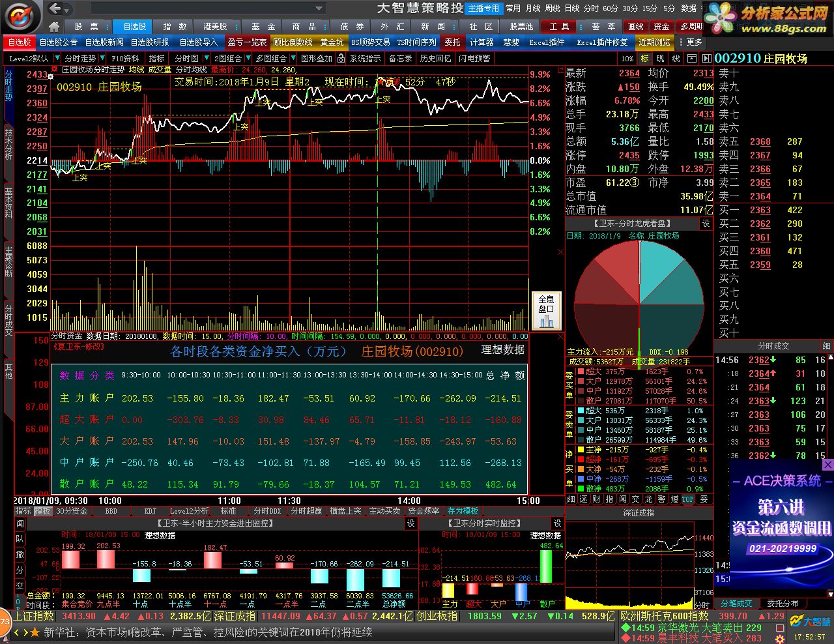Click the 细 button in 分时成交 header
Image resolution: width=834 pixels, height=644 pixels.
[x=827, y=346]
